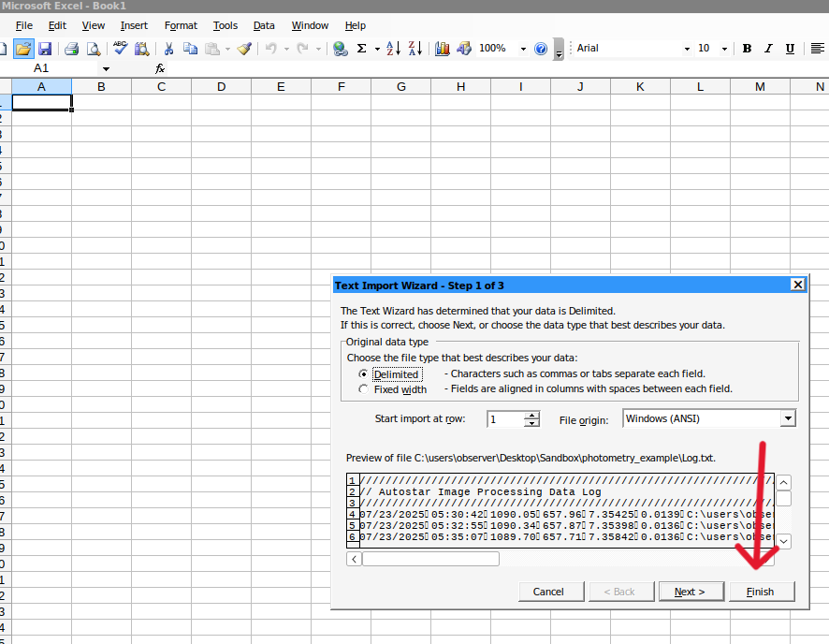Click the Print icon in toolbar
The height and width of the screenshot is (644, 829).
pos(71,49)
